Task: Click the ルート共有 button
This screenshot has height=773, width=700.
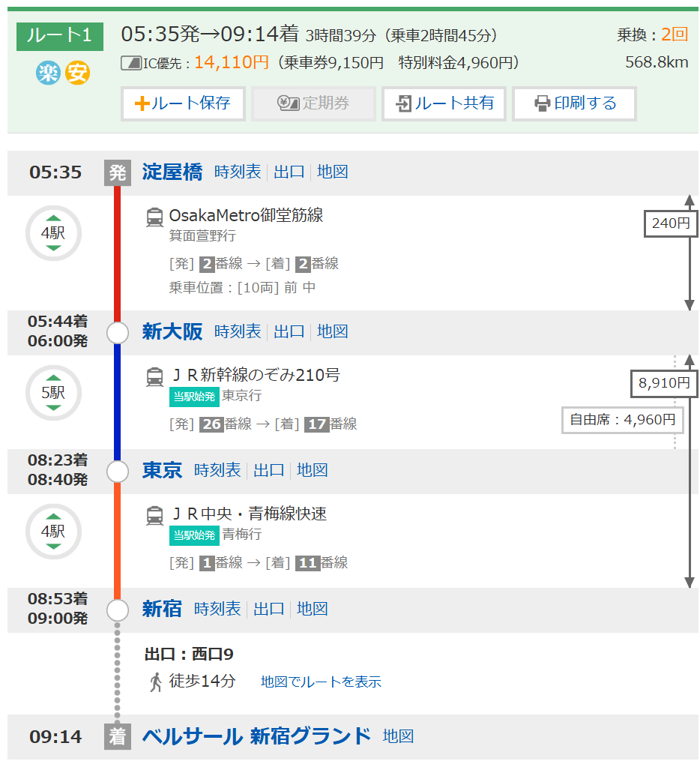Action: (444, 103)
